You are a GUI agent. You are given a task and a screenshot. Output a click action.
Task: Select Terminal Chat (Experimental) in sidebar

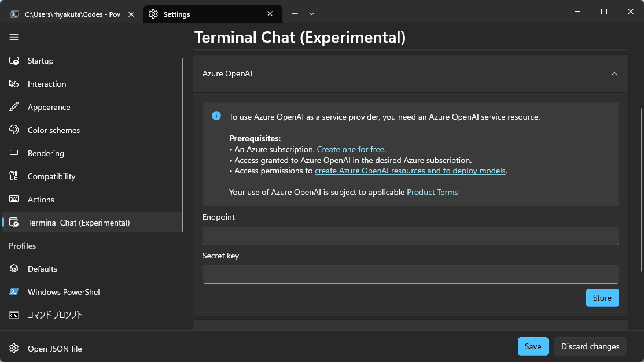[92, 223]
